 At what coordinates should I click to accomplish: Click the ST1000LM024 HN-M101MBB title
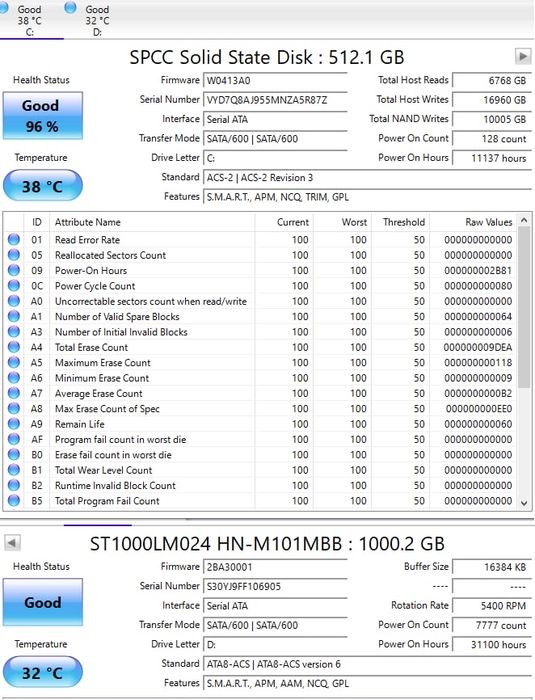(267, 543)
